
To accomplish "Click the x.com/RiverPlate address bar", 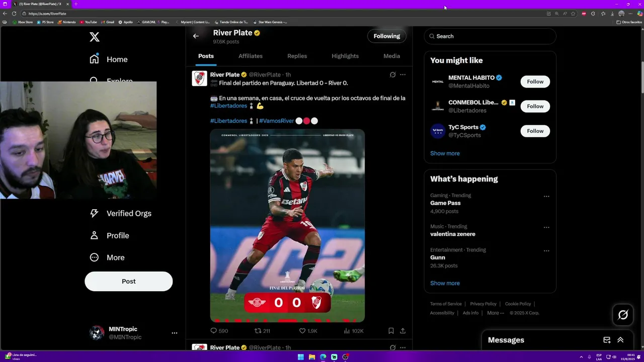I will 47,14.
